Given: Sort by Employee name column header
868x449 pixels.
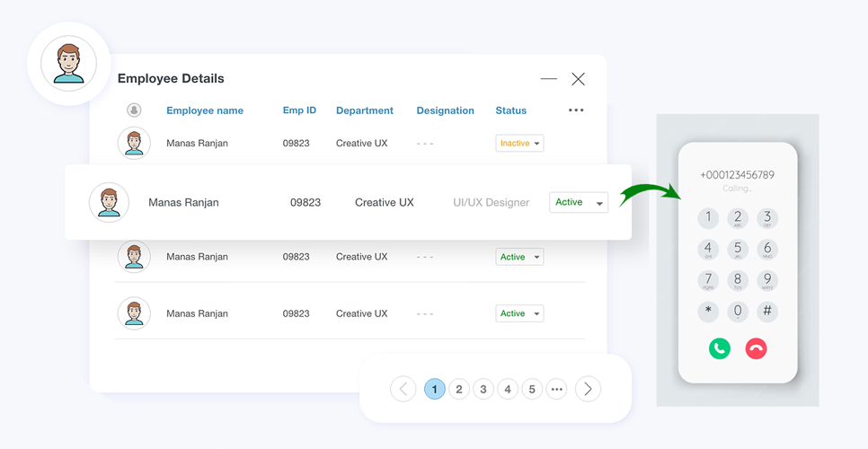Looking at the screenshot, I should pos(205,110).
